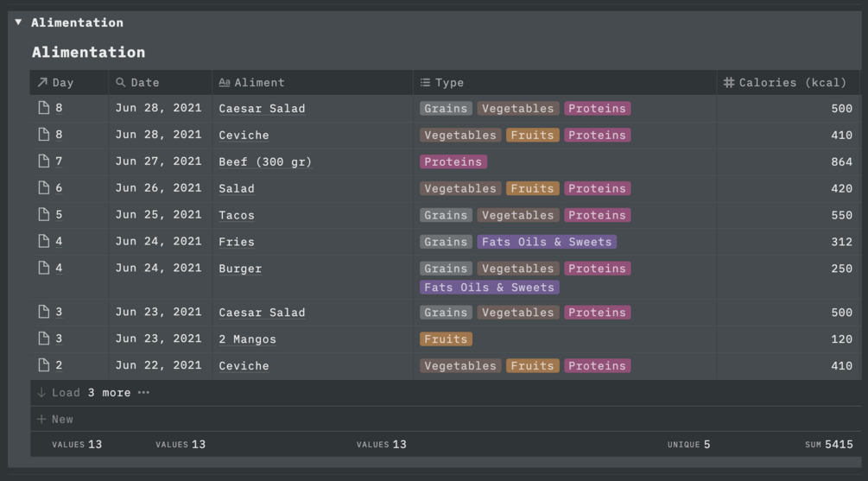868x481 pixels.
Task: Open the Burger page link
Action: [x=240, y=269]
